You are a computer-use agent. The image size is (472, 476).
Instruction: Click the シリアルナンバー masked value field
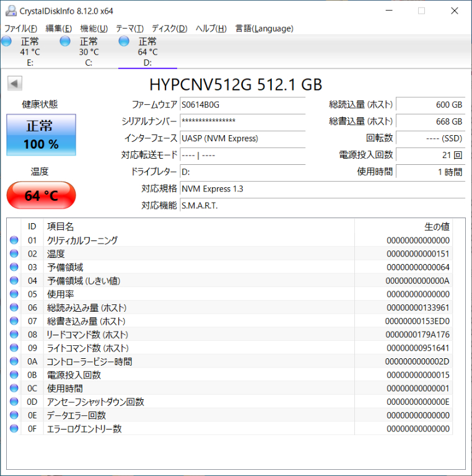tap(242, 121)
